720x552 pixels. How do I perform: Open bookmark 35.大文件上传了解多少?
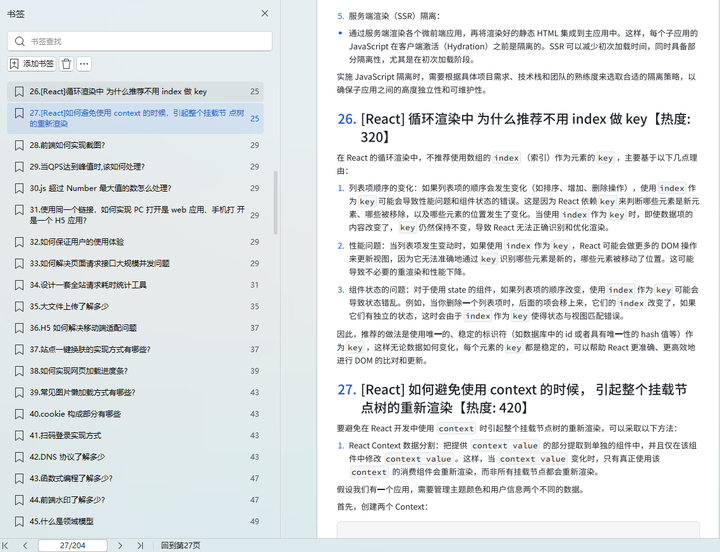(x=135, y=306)
